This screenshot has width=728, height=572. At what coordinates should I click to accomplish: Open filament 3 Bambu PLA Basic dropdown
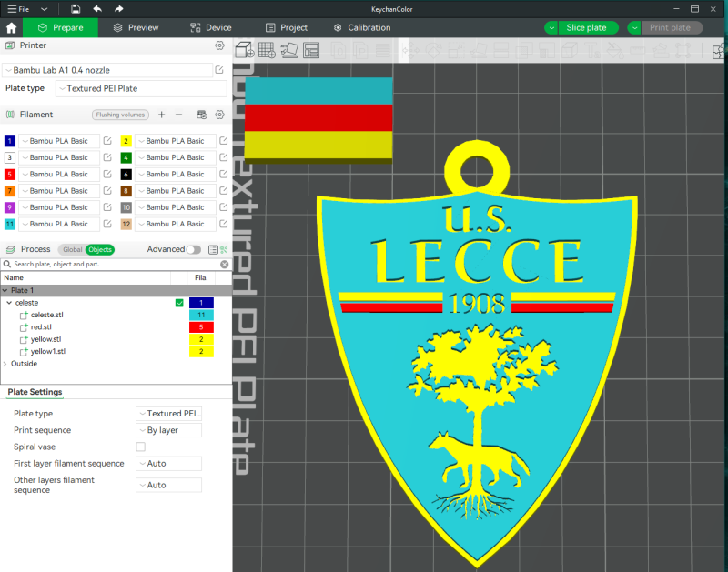tap(59, 157)
